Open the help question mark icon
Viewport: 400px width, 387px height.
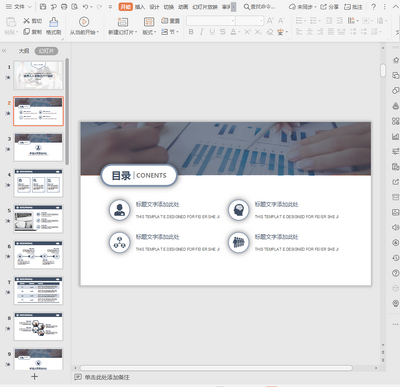374,7
